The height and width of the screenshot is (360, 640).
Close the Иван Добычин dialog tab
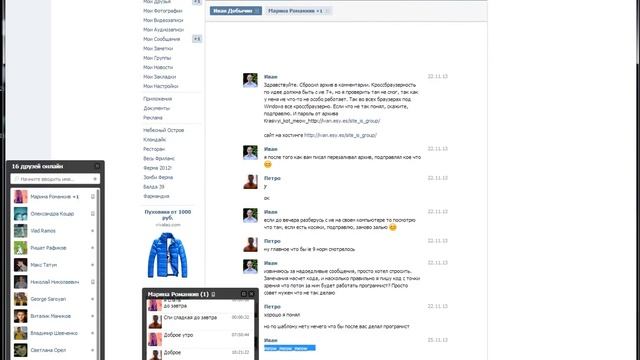pos(257,11)
